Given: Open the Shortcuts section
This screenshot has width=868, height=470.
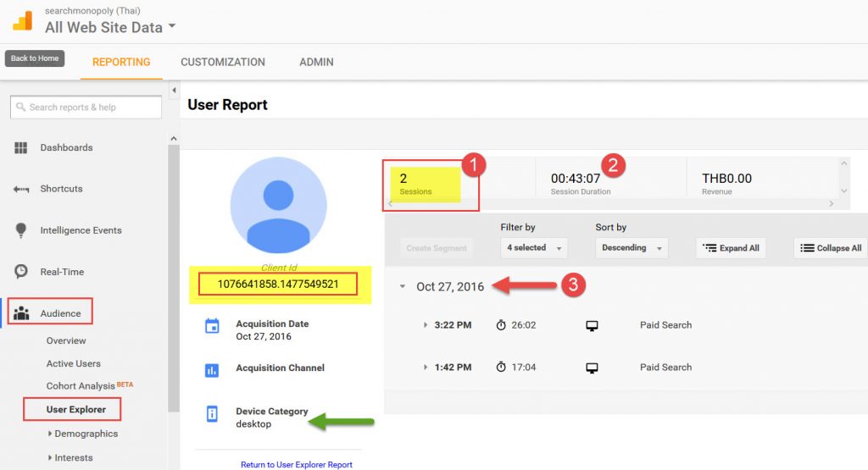Looking at the screenshot, I should coord(61,189).
